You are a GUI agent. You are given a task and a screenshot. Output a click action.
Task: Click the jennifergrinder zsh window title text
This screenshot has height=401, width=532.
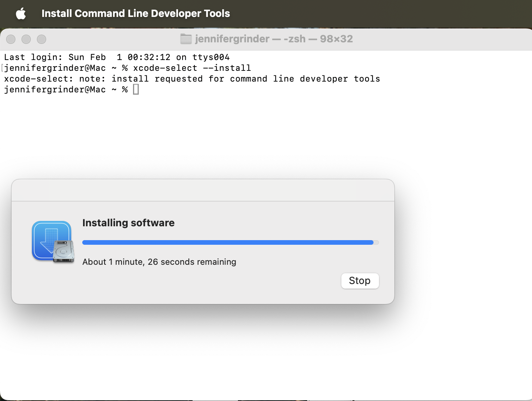274,39
